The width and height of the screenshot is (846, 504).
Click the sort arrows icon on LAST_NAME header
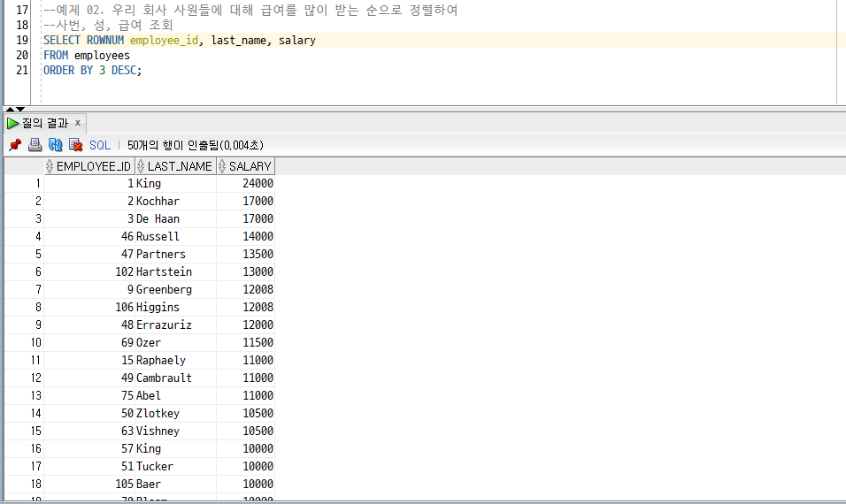coord(141,166)
